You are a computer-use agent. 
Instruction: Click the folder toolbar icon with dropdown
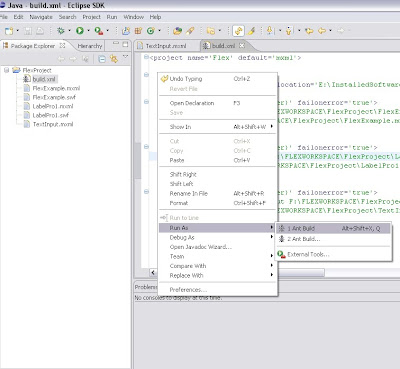click(x=211, y=31)
